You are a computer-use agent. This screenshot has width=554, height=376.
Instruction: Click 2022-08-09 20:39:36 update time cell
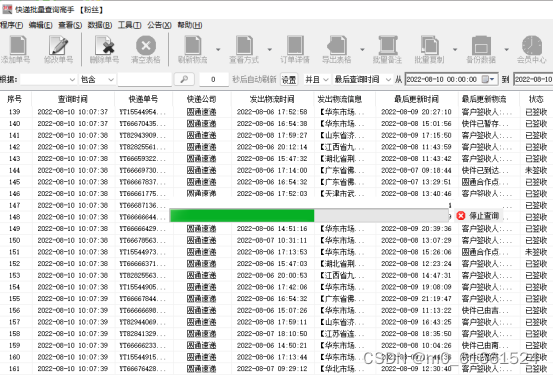click(x=416, y=229)
